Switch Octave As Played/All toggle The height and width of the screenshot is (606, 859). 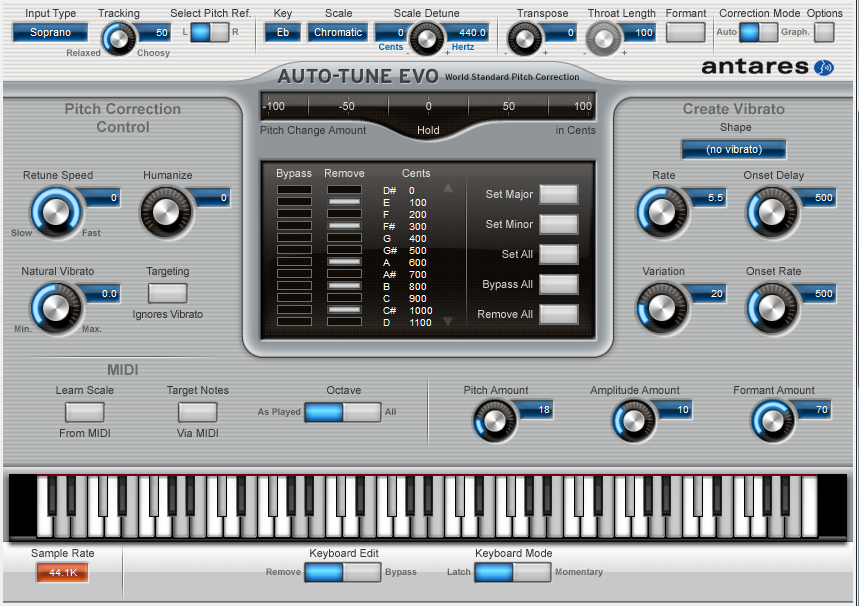tap(342, 412)
